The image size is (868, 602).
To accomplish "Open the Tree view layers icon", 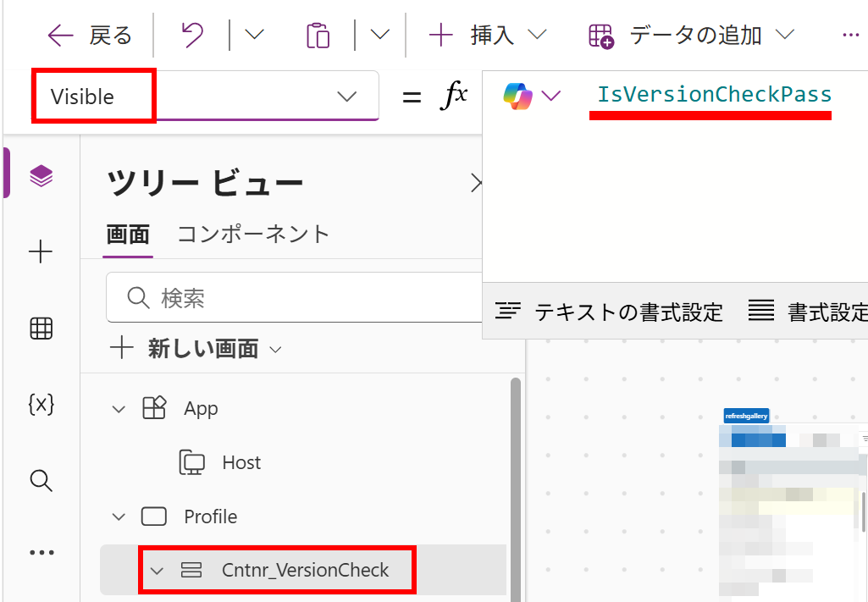I will click(x=41, y=175).
